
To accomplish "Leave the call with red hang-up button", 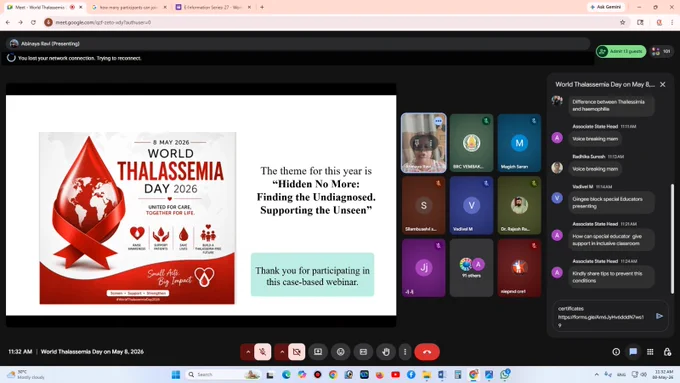I will point(427,352).
